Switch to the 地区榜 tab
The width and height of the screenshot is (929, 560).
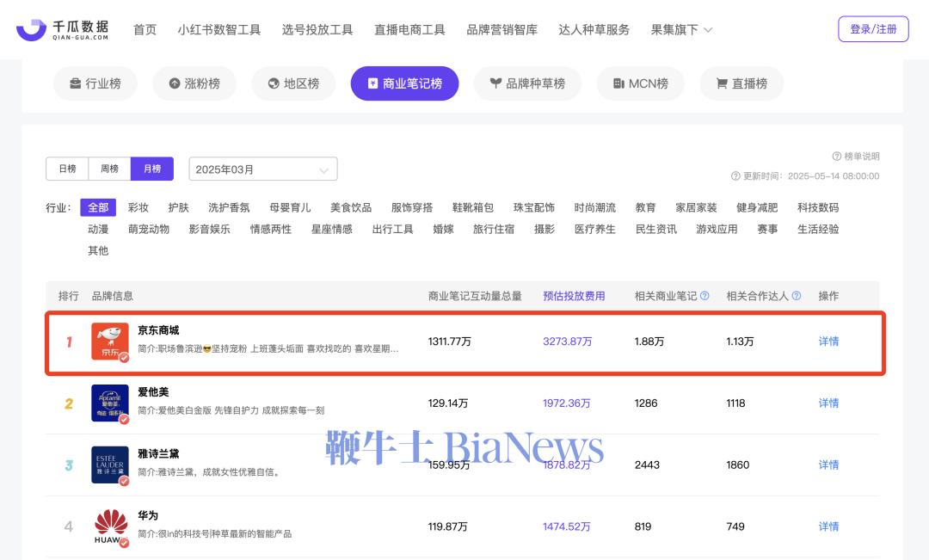click(293, 83)
